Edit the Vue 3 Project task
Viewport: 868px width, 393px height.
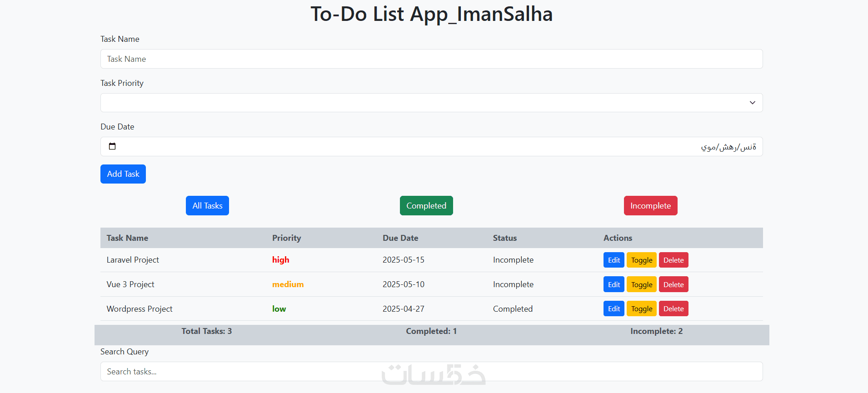point(614,284)
